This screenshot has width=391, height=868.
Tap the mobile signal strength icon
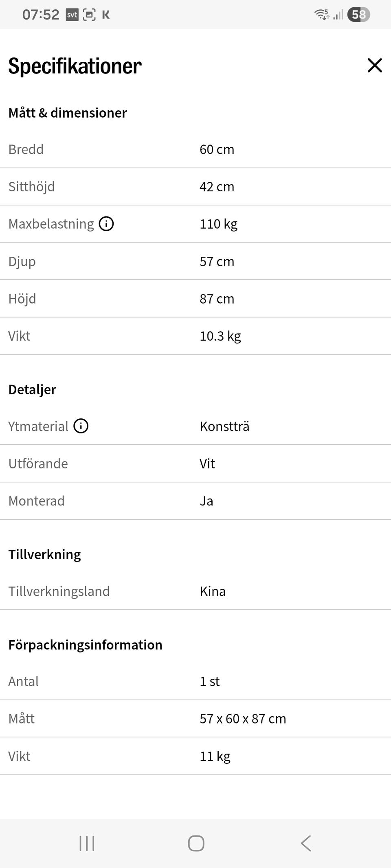(x=338, y=15)
